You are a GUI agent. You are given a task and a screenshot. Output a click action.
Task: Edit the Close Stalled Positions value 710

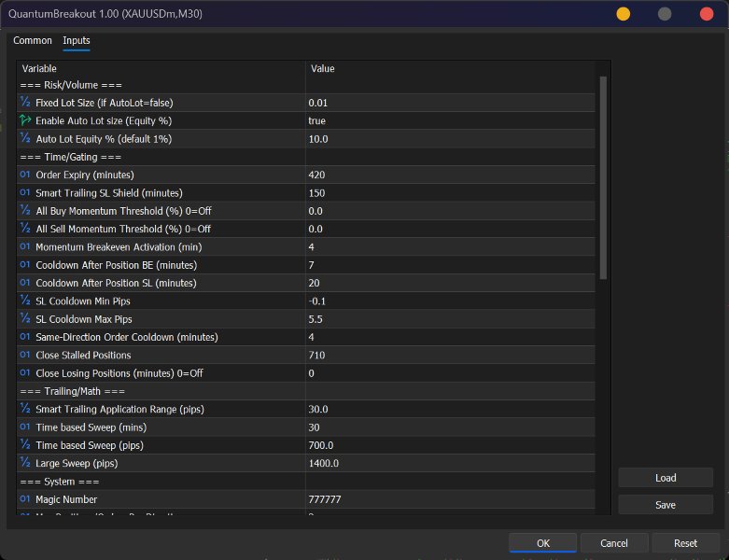pyautogui.click(x=450, y=355)
